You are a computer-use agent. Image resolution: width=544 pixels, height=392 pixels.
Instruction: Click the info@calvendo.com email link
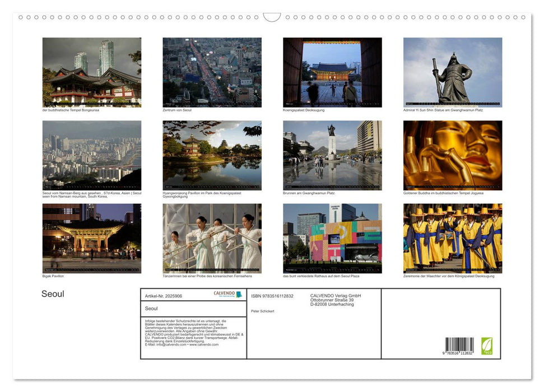point(171,345)
